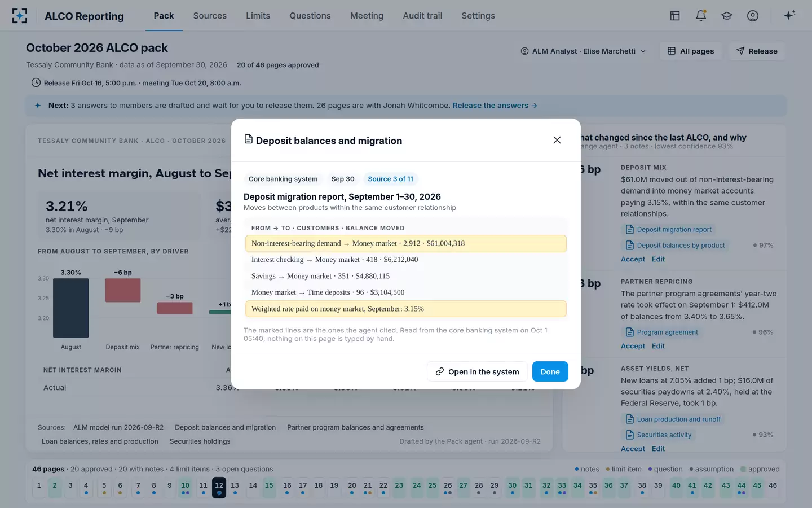Viewport: 812px width, 508px height.
Task: Go to page 12 in page strip
Action: [x=219, y=487]
